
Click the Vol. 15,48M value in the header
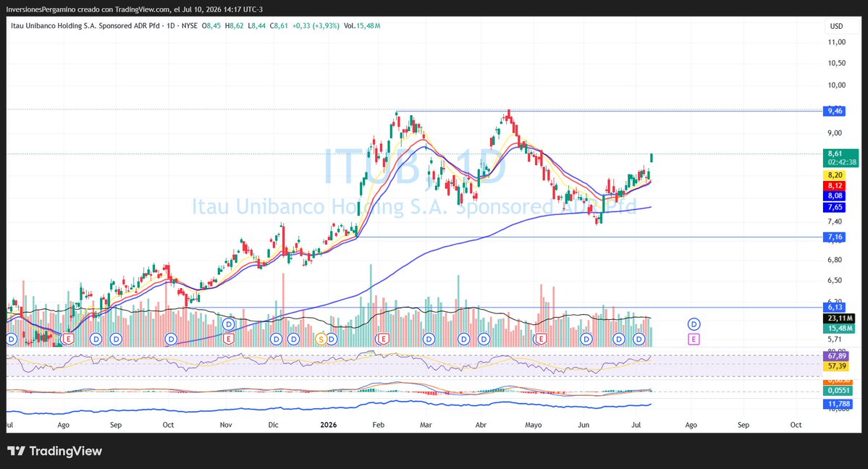tap(362, 25)
